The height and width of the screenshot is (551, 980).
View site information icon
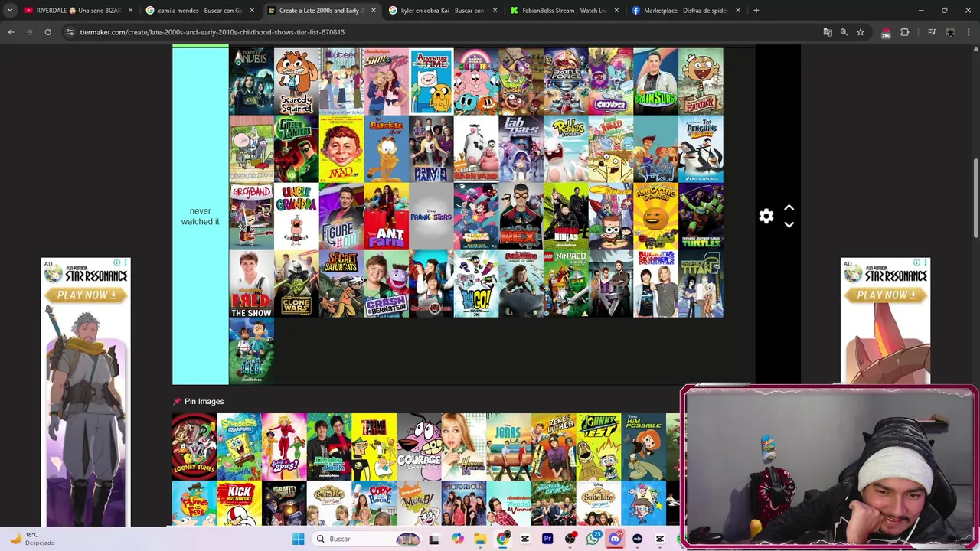tap(70, 32)
